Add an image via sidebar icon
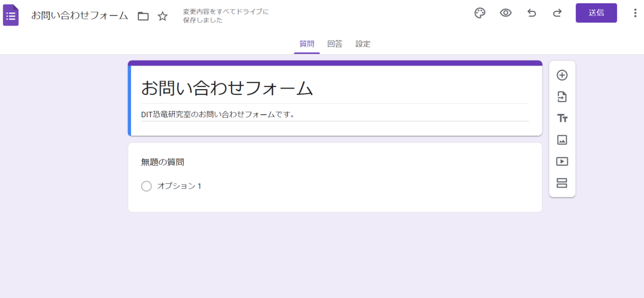 (x=562, y=140)
